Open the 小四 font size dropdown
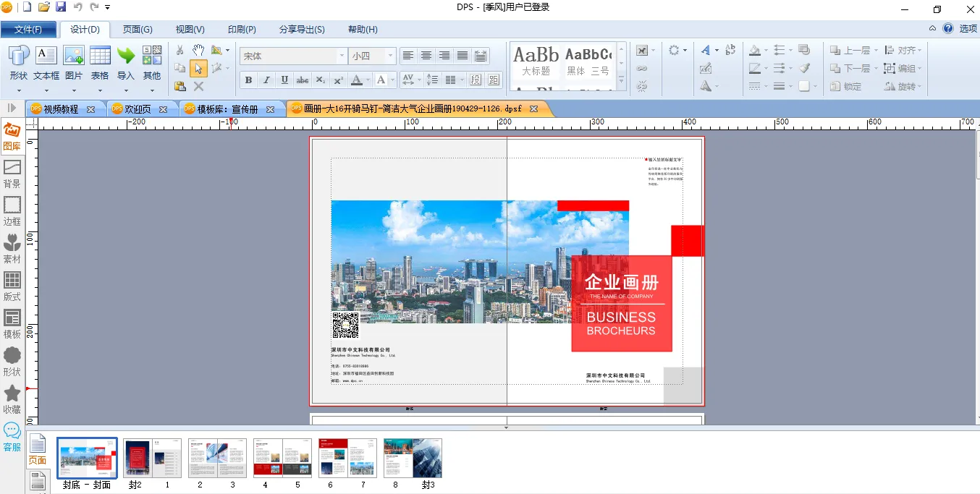 [391, 56]
